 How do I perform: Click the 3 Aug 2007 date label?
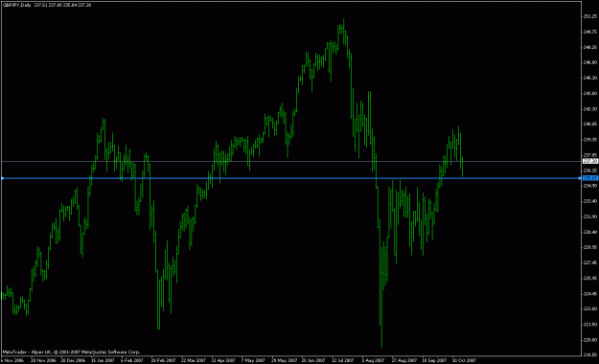coord(373,360)
